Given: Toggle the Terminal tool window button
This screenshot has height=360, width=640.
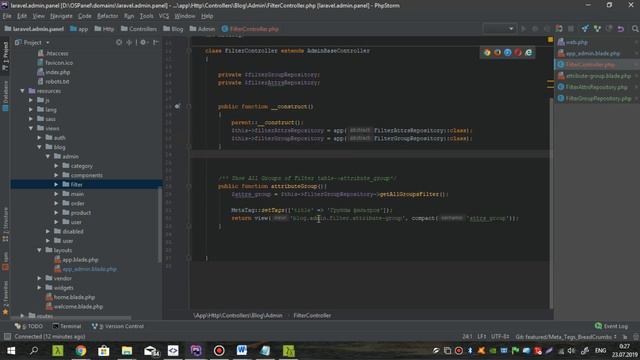Looking at the screenshot, I should click(67, 326).
